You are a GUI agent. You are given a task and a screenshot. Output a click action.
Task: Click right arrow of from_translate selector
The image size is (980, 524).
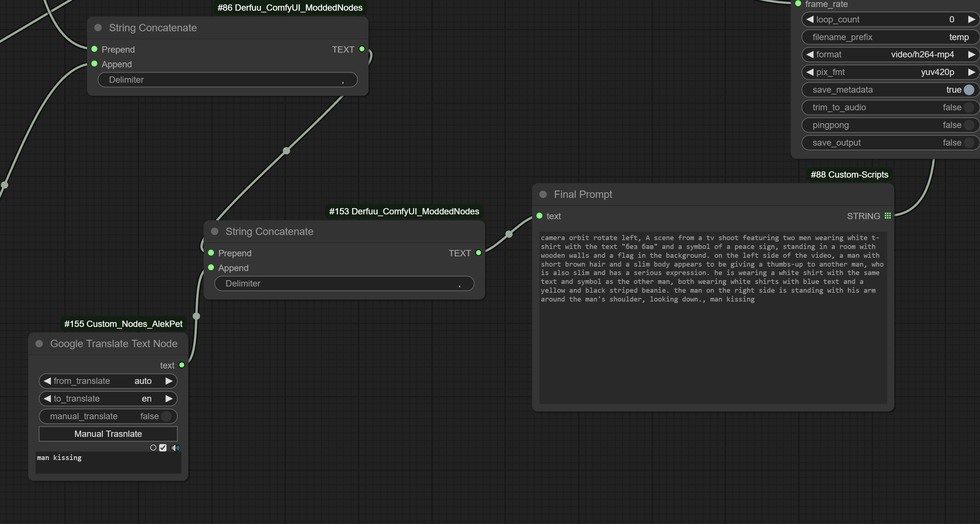tap(169, 381)
